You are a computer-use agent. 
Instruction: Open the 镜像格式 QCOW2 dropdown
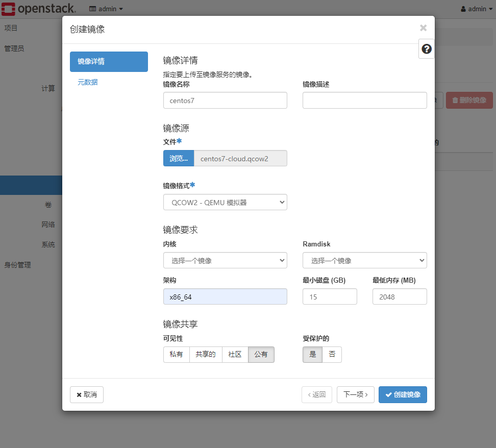coord(225,202)
